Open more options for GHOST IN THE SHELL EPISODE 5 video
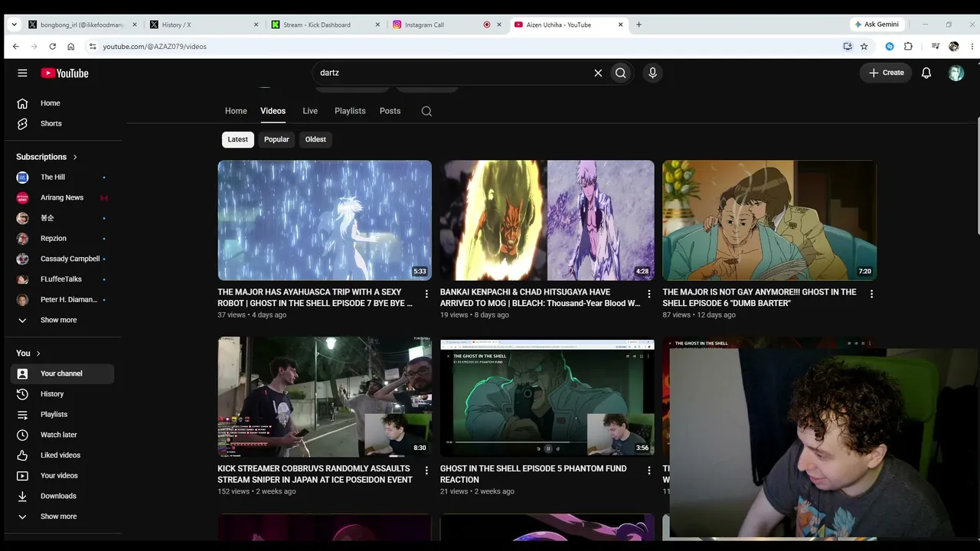The height and width of the screenshot is (551, 980). (649, 470)
